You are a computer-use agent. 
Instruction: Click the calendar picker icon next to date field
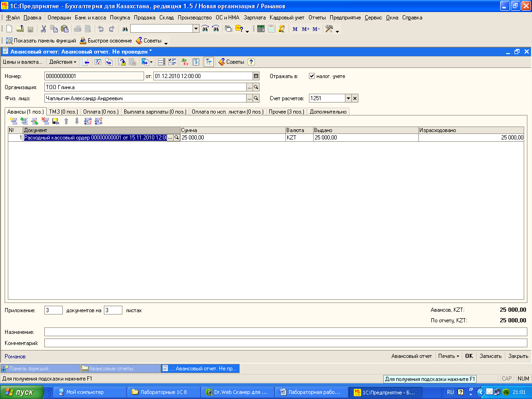click(x=256, y=76)
